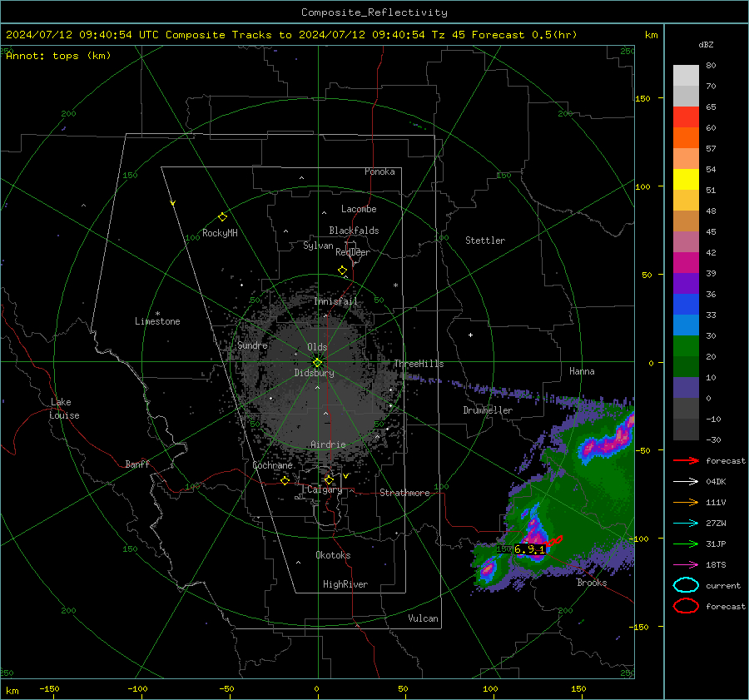Click the ThreeHills town label
The image size is (749, 700).
pos(419,364)
